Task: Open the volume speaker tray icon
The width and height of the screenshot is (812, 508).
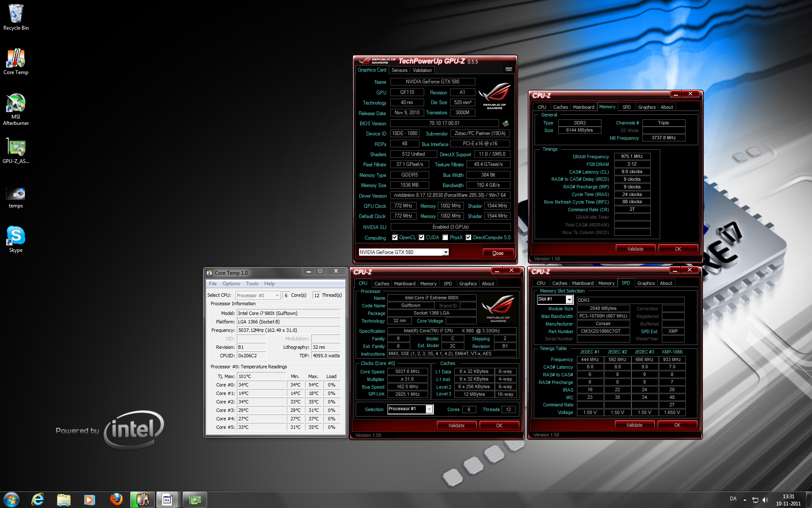Action: click(765, 500)
